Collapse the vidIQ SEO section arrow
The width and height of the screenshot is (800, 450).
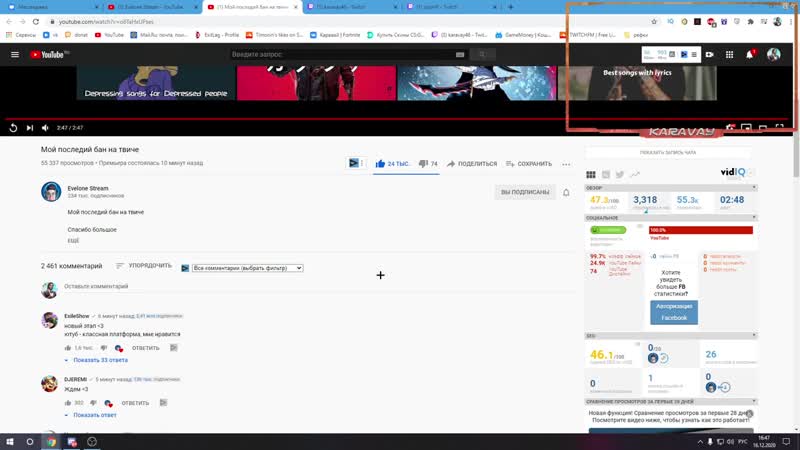pyautogui.click(x=754, y=335)
